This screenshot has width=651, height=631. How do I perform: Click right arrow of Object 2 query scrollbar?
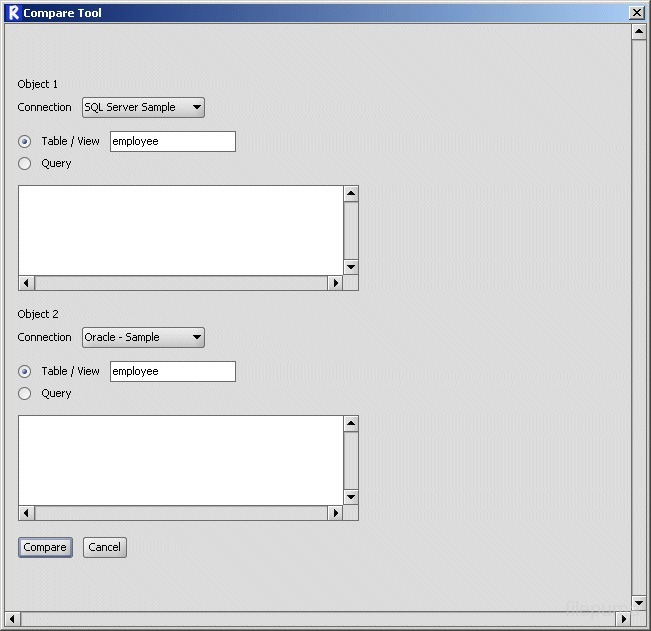(x=335, y=513)
